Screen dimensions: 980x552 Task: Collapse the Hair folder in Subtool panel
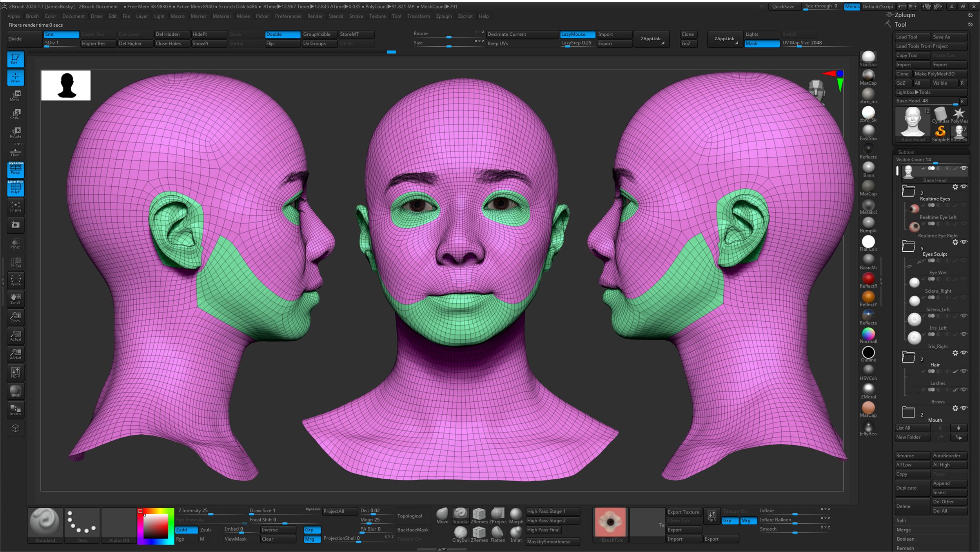tap(909, 357)
